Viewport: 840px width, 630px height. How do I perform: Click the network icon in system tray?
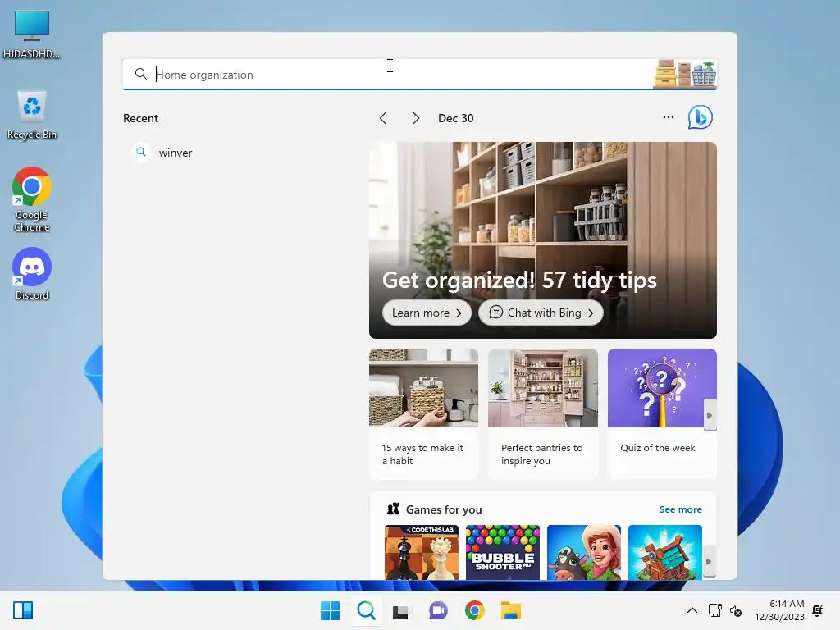[714, 610]
